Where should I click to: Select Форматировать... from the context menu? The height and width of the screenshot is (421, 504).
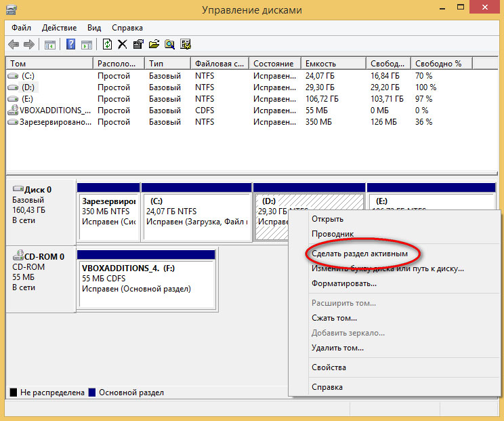click(x=344, y=283)
